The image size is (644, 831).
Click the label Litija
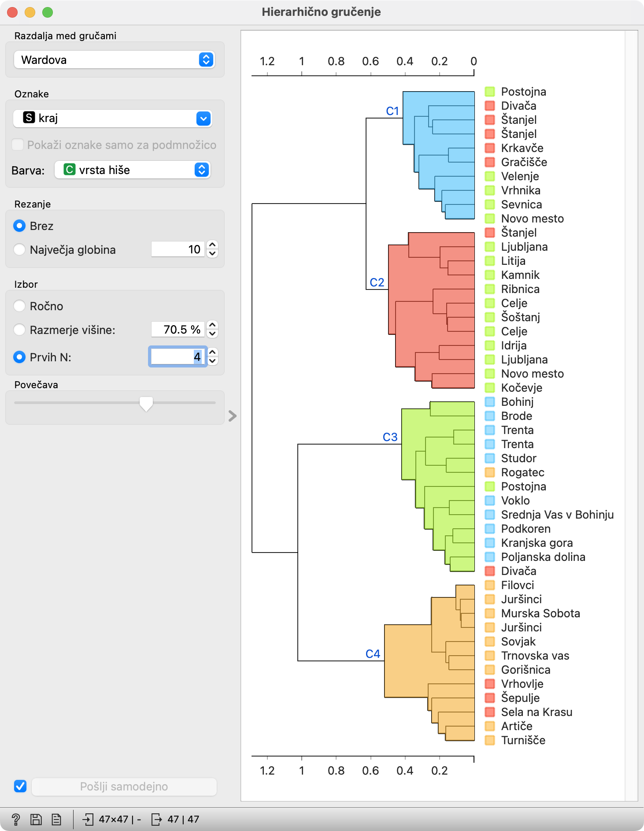(513, 261)
